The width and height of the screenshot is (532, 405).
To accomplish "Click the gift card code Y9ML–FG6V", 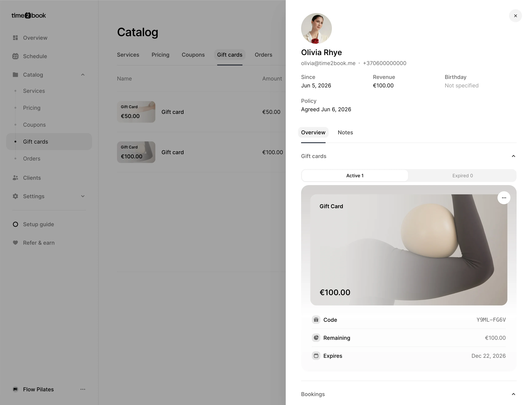I will tap(491, 320).
